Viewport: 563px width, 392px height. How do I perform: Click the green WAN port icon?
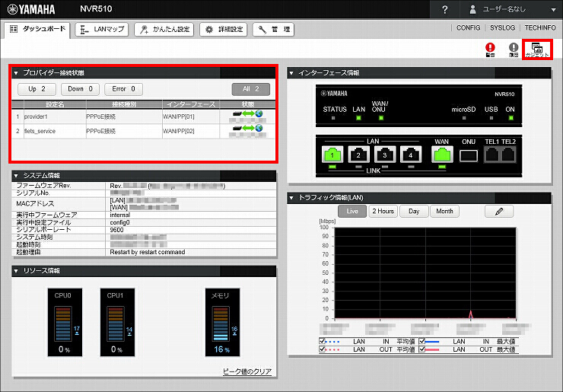point(442,155)
